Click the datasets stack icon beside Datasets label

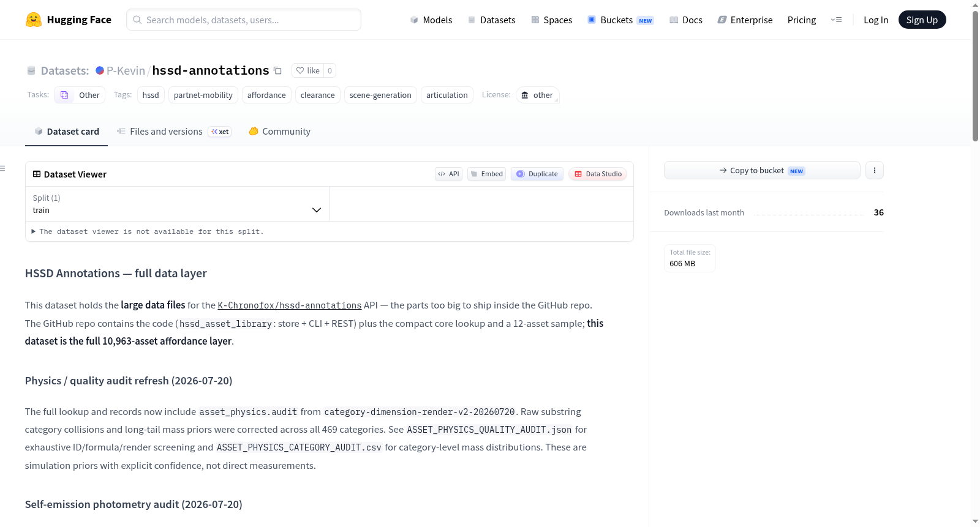pyautogui.click(x=31, y=70)
